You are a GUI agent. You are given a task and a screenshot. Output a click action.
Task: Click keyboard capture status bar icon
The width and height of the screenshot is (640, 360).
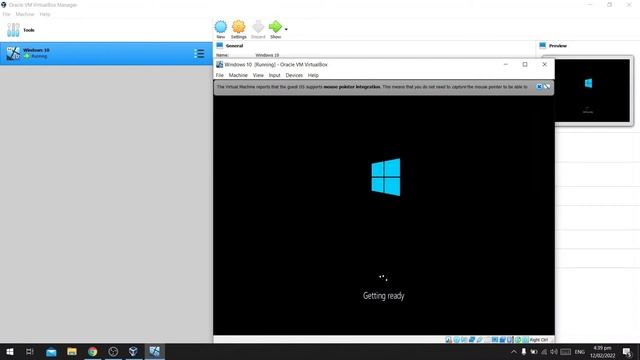point(525,340)
